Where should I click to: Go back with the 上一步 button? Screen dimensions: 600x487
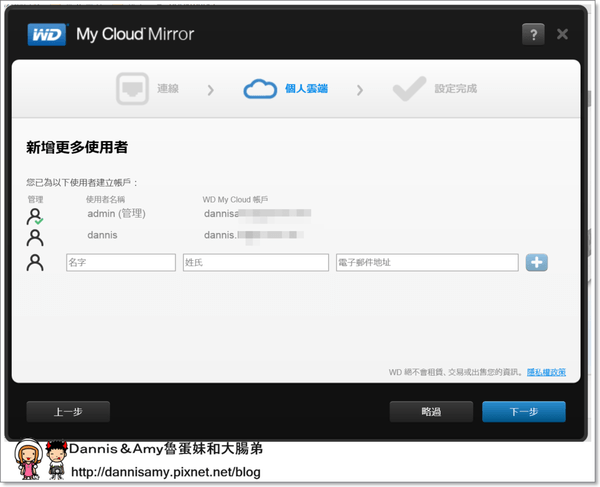tap(68, 412)
